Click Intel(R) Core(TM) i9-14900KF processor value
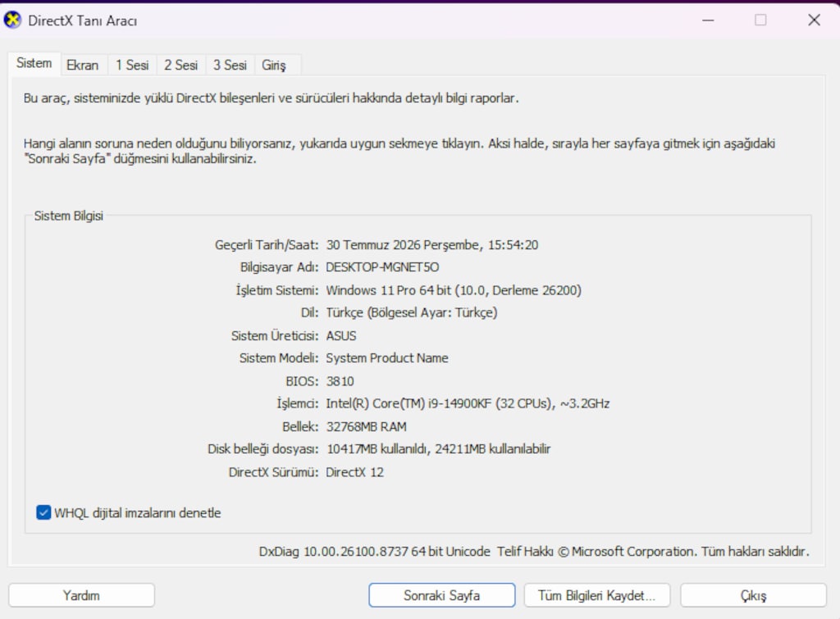Screen dimensions: 840x619 coord(468,403)
